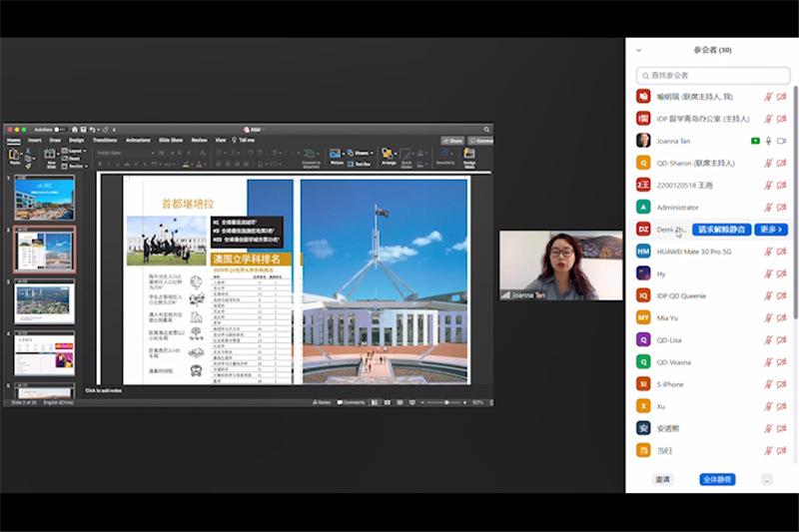Click the New Slide icon
The image size is (799, 532).
(51, 157)
